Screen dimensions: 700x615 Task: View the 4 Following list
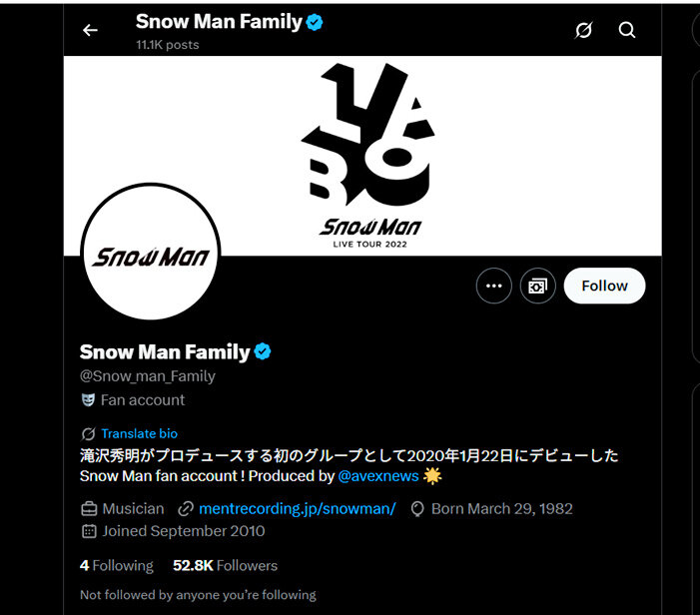pos(117,565)
